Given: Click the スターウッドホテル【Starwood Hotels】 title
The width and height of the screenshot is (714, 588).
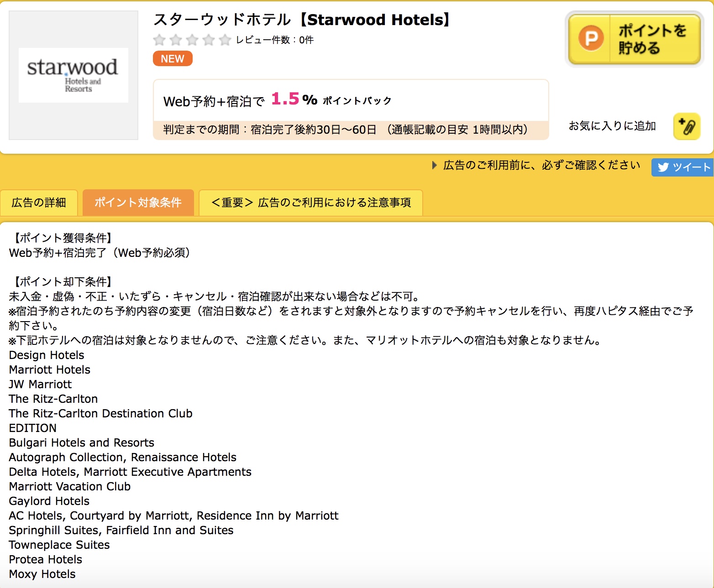Looking at the screenshot, I should coord(302,20).
